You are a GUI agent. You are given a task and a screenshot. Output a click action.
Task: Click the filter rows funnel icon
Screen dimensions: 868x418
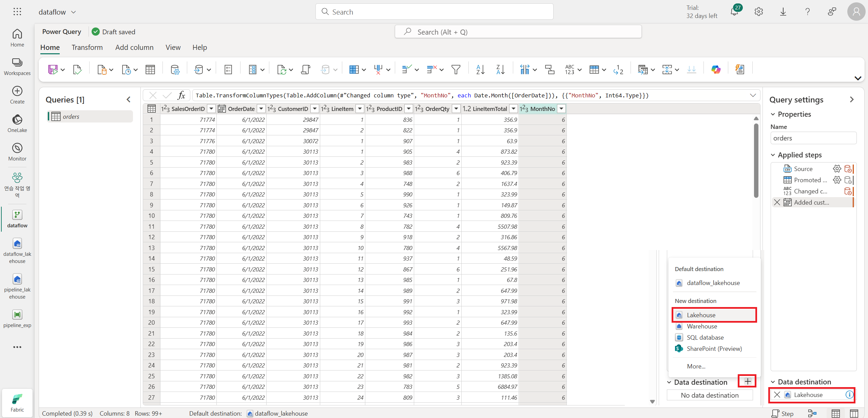click(456, 70)
